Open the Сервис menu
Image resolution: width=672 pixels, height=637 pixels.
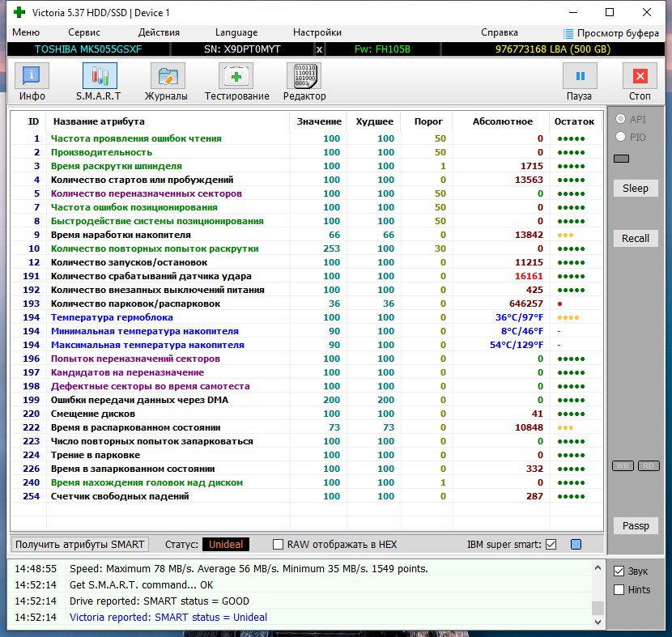84,32
